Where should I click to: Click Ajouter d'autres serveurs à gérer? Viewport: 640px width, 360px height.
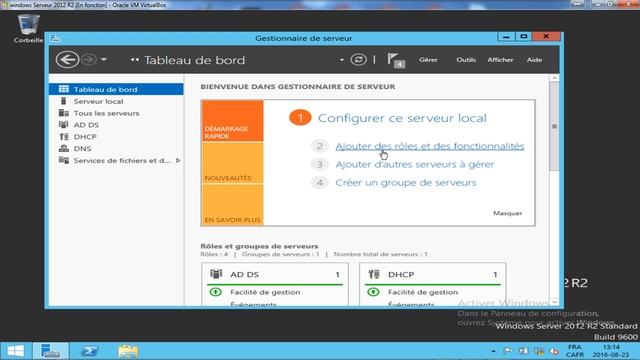coord(415,164)
